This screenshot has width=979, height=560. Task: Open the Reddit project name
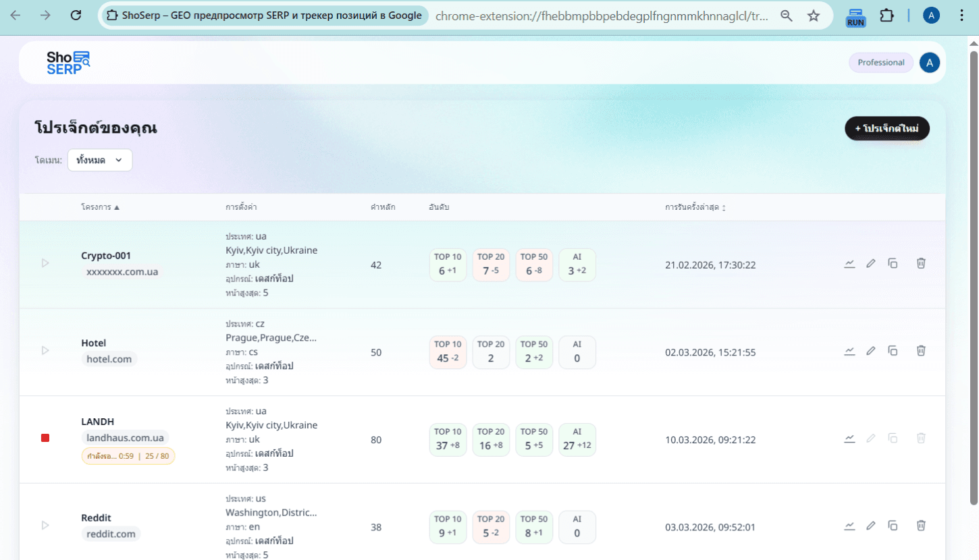tap(96, 517)
